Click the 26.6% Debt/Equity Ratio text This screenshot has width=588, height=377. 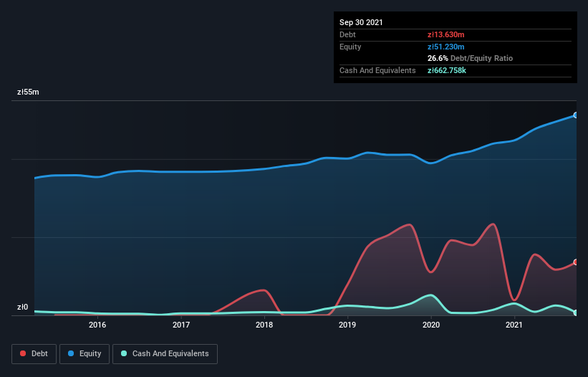470,59
